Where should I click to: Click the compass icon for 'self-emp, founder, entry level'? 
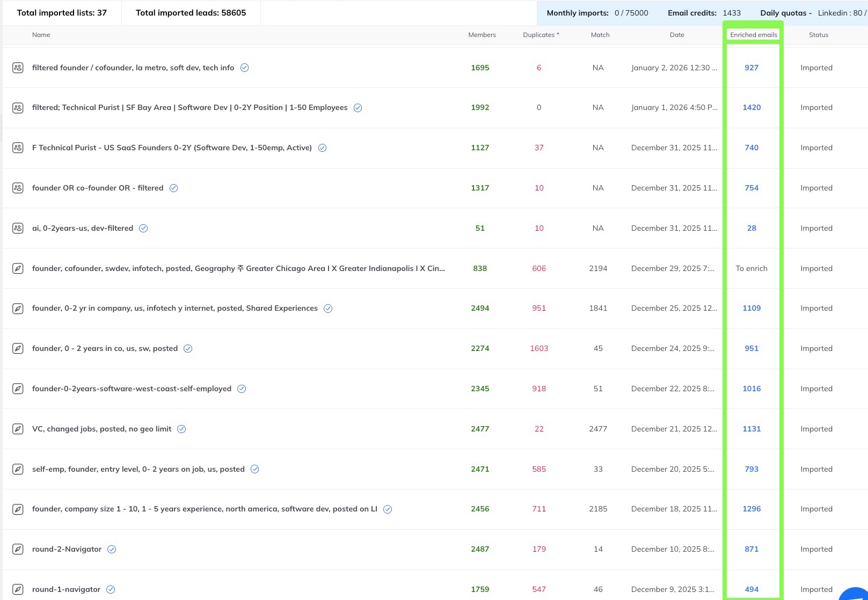click(x=18, y=469)
